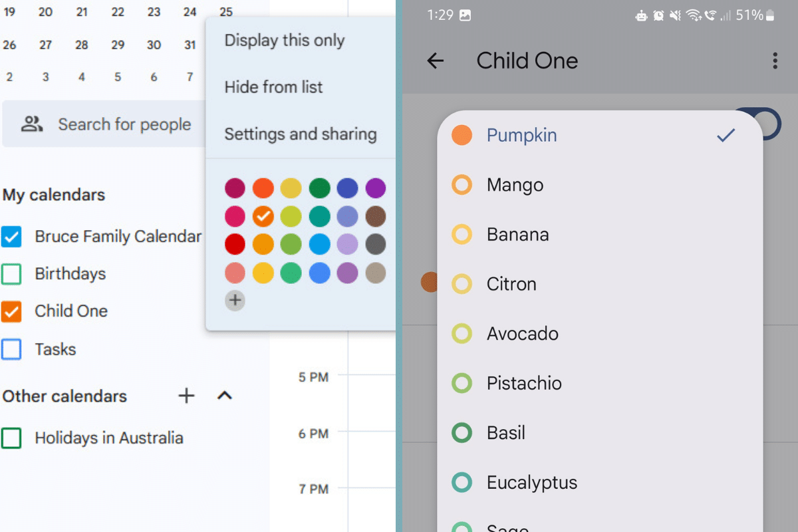Image resolution: width=798 pixels, height=532 pixels.
Task: Pick the currently checked orange color swatch
Action: click(263, 216)
